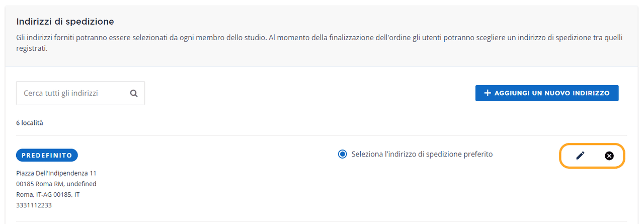Screen dimensions: 644x224
Task: Click the '00185 Roma RM, undefined' line
Action: point(56,184)
